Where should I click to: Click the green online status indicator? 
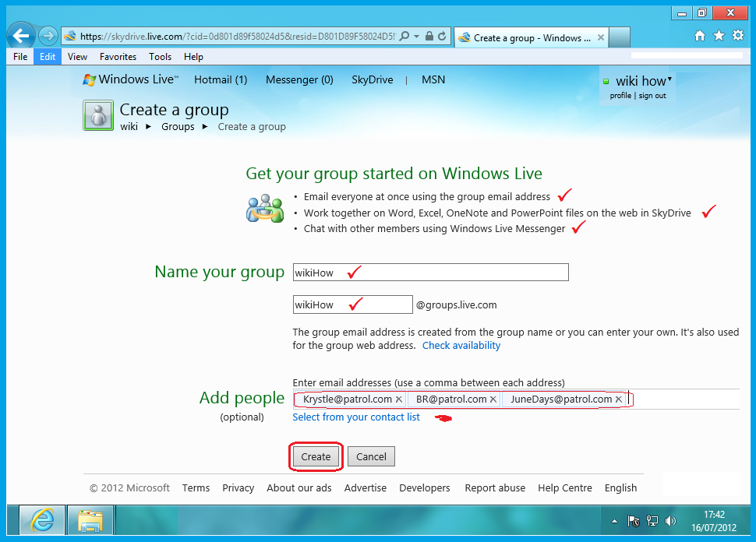[606, 82]
